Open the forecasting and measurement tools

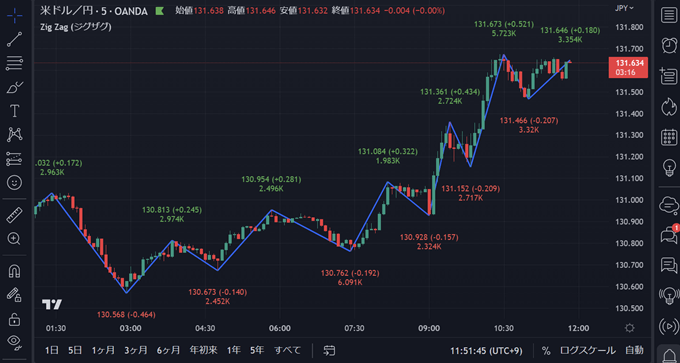click(14, 159)
